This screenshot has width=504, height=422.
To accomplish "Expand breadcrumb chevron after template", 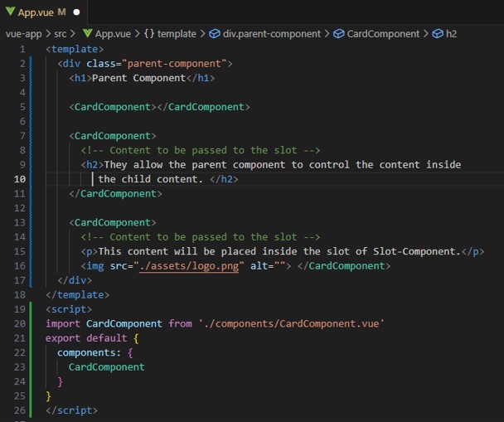I will [x=202, y=34].
